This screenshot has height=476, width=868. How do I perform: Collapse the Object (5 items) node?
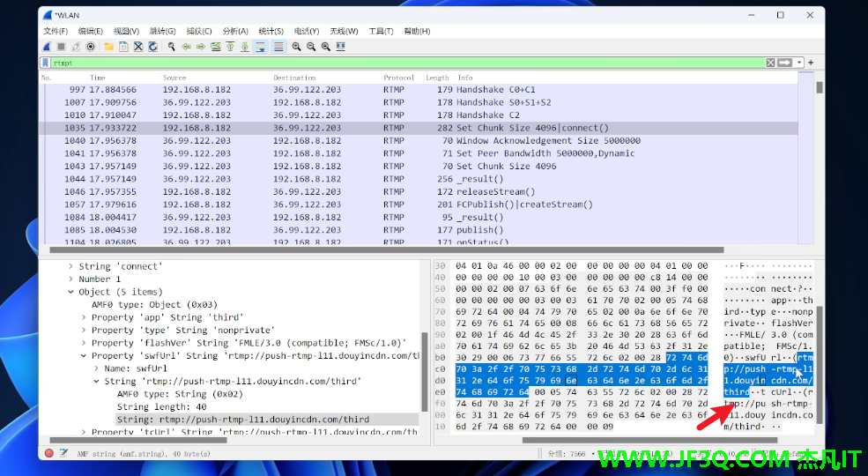71,292
